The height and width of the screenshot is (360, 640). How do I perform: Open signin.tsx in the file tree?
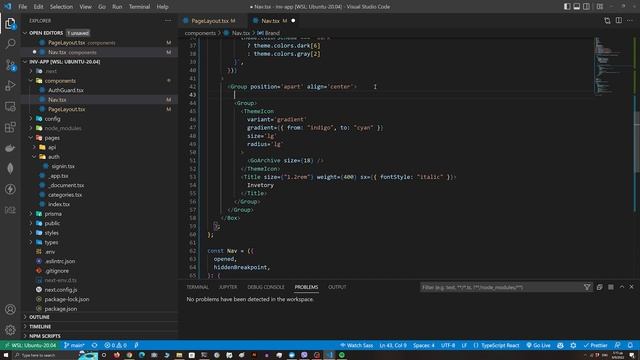click(63, 167)
